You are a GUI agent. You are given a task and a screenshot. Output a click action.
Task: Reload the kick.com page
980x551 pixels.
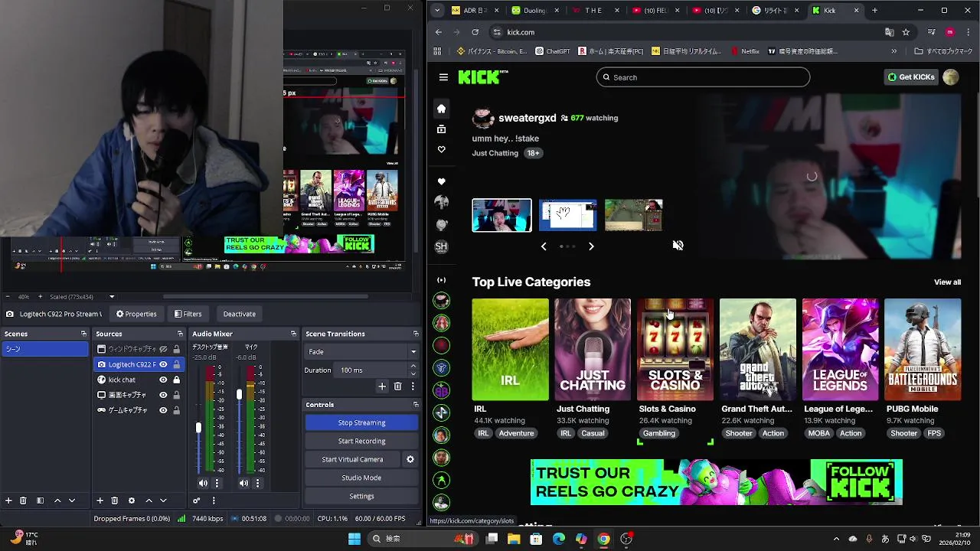click(475, 32)
